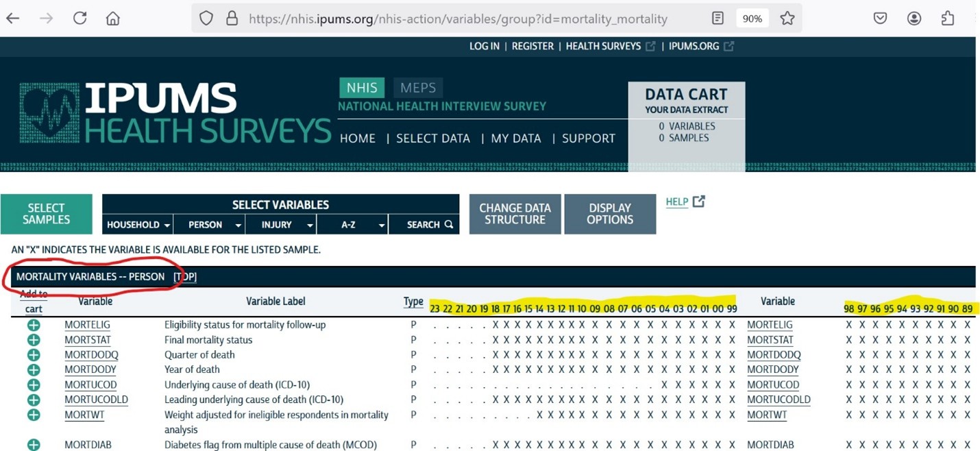Show tracking protection shield info
This screenshot has height=451, width=980.
[206, 19]
